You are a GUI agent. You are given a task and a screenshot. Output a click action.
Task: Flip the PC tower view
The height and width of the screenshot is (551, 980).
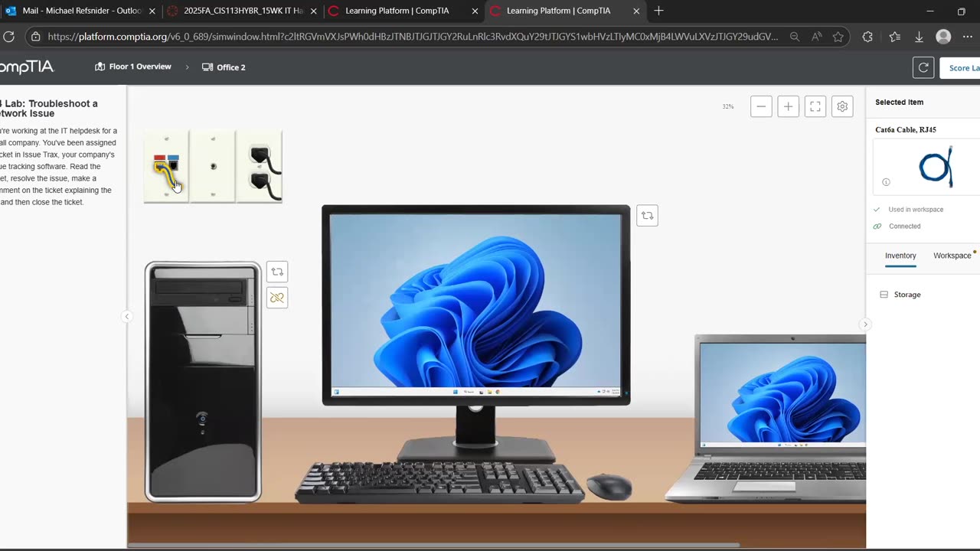pyautogui.click(x=277, y=272)
